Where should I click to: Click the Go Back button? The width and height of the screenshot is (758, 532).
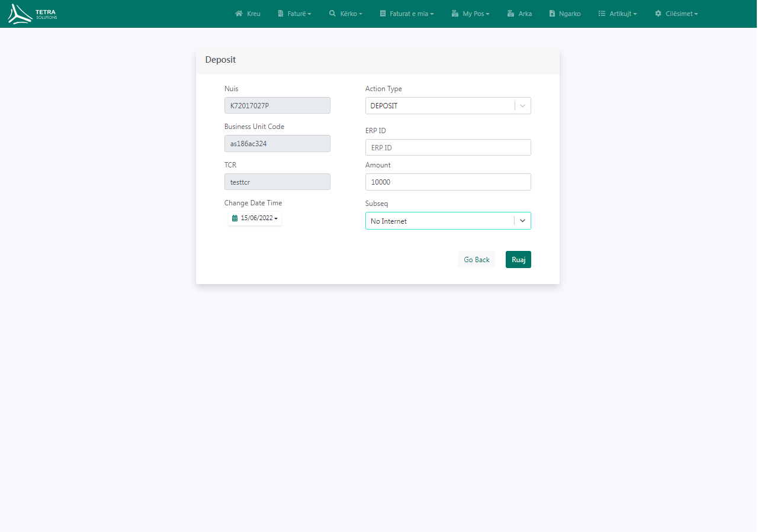[x=477, y=260]
